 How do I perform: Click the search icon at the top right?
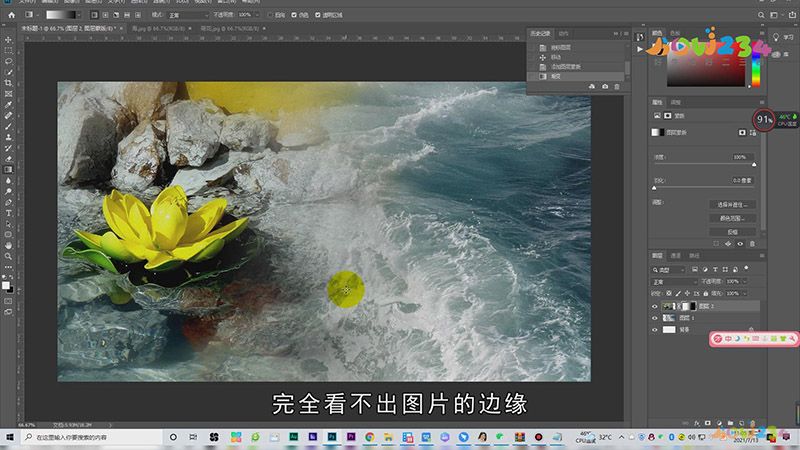[761, 15]
